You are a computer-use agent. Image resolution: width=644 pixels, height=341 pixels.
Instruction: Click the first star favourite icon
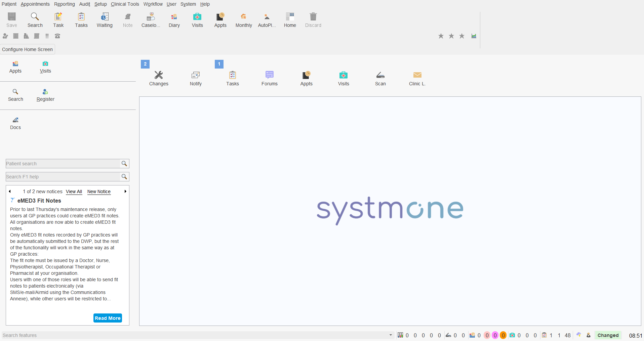tap(441, 36)
